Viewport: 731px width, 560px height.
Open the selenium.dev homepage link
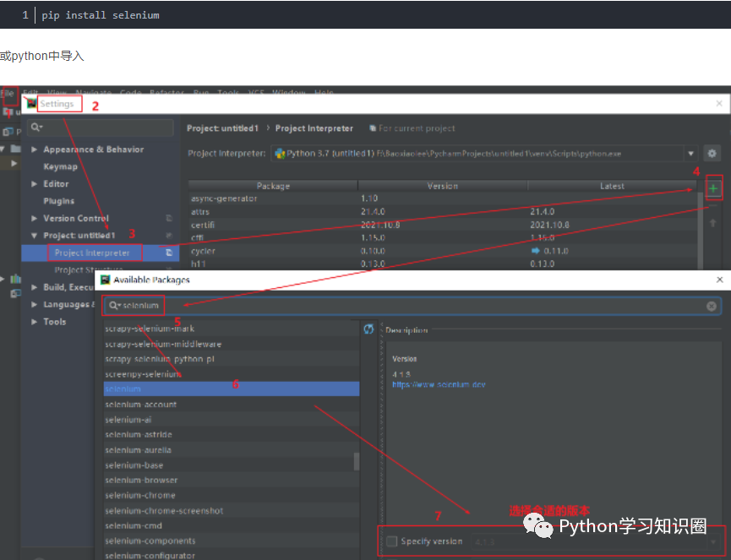(x=439, y=385)
